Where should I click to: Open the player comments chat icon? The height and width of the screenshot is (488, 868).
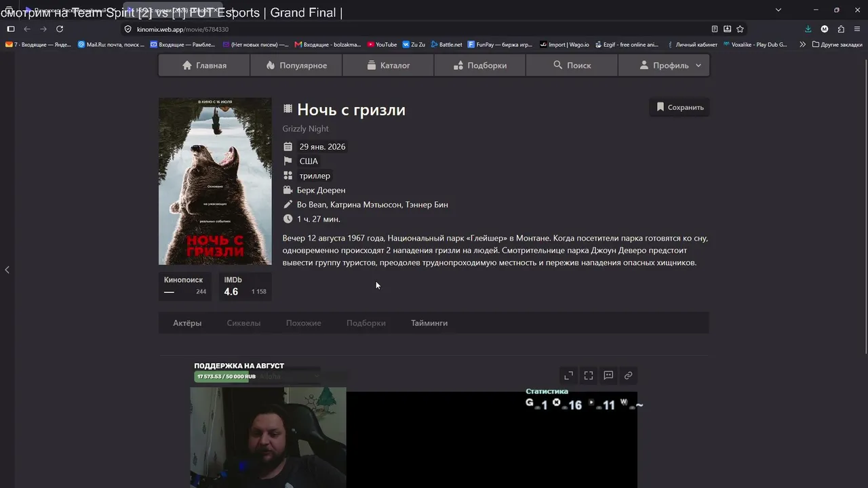tap(608, 375)
